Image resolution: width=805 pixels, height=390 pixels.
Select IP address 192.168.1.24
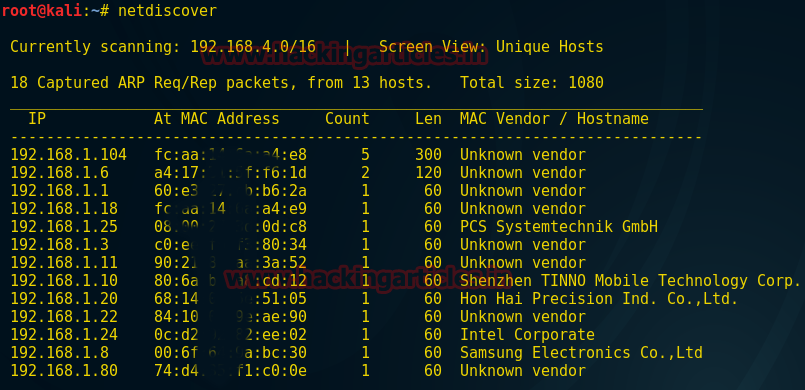(x=64, y=335)
